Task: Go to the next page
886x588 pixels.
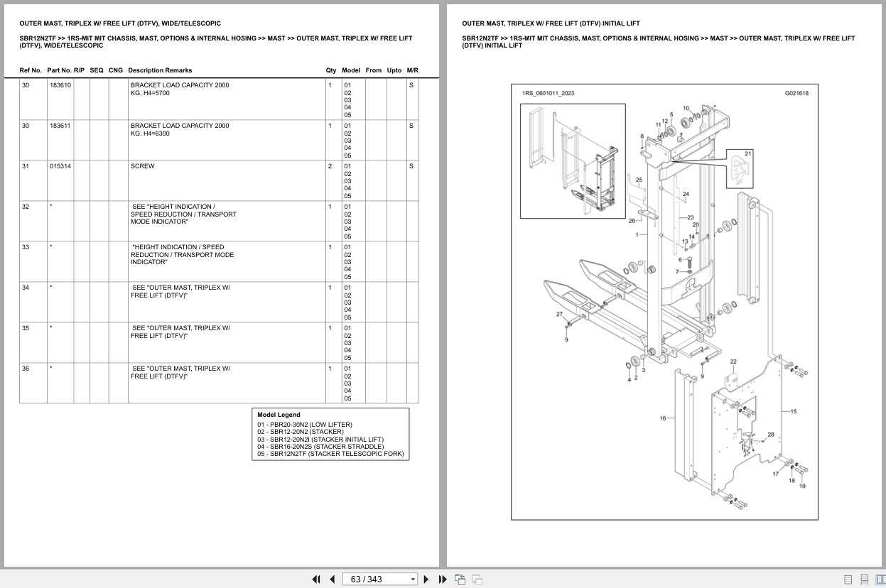Action: pos(426,579)
